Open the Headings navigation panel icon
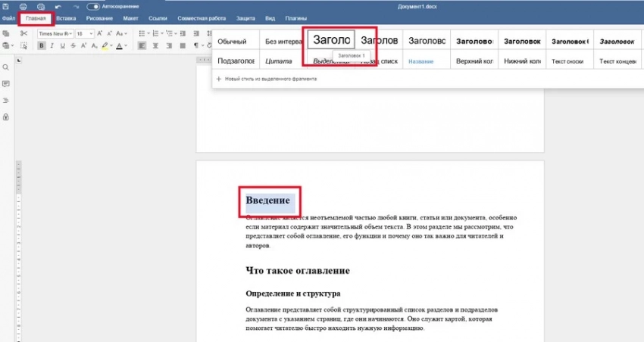Image resolution: width=644 pixels, height=342 pixels. (6, 100)
